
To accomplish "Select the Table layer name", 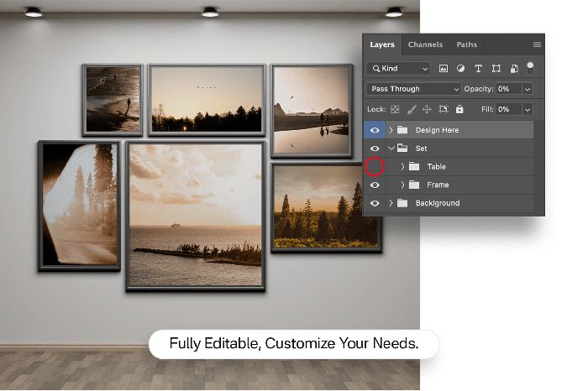I will pyautogui.click(x=437, y=167).
